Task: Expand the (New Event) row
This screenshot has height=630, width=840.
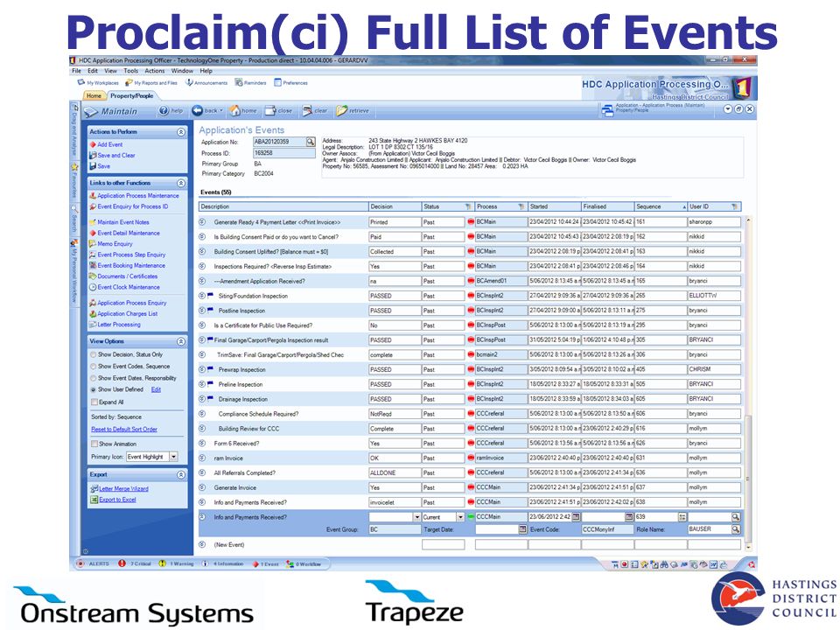Action: (202, 544)
